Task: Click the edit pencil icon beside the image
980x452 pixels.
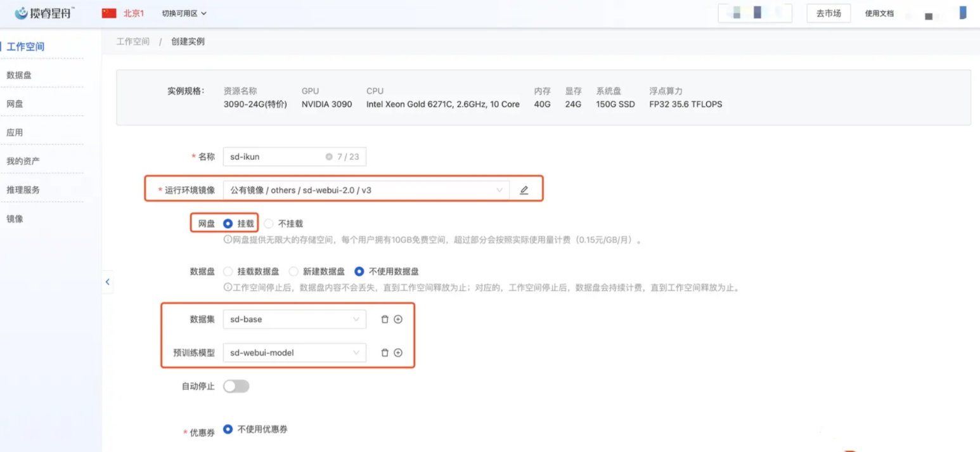Action: pos(524,190)
